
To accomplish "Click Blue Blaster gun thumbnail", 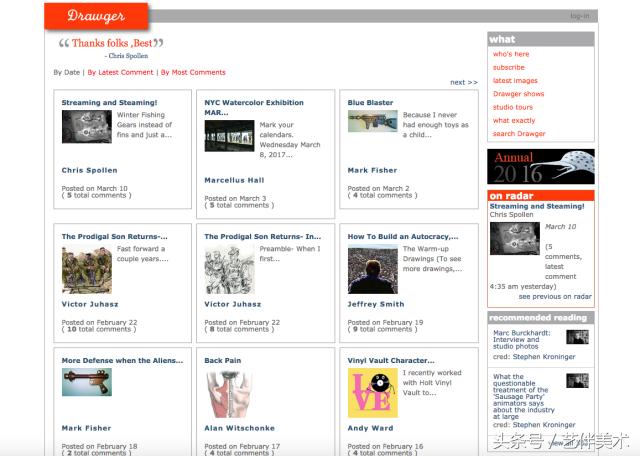I will click(372, 121).
